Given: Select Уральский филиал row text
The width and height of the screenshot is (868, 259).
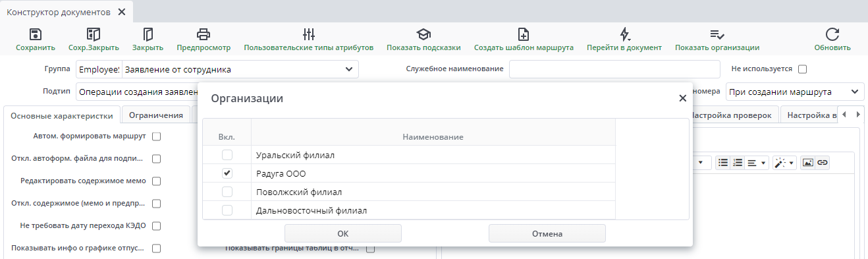Looking at the screenshot, I should [x=296, y=156].
